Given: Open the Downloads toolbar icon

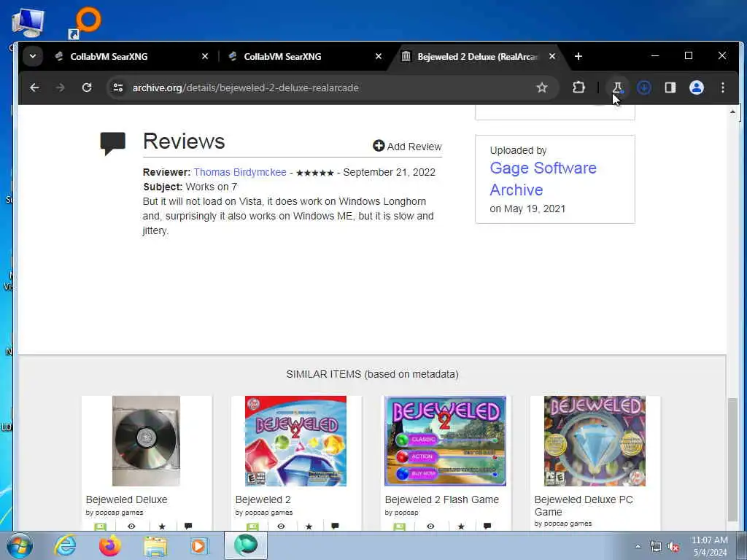Looking at the screenshot, I should [x=644, y=87].
